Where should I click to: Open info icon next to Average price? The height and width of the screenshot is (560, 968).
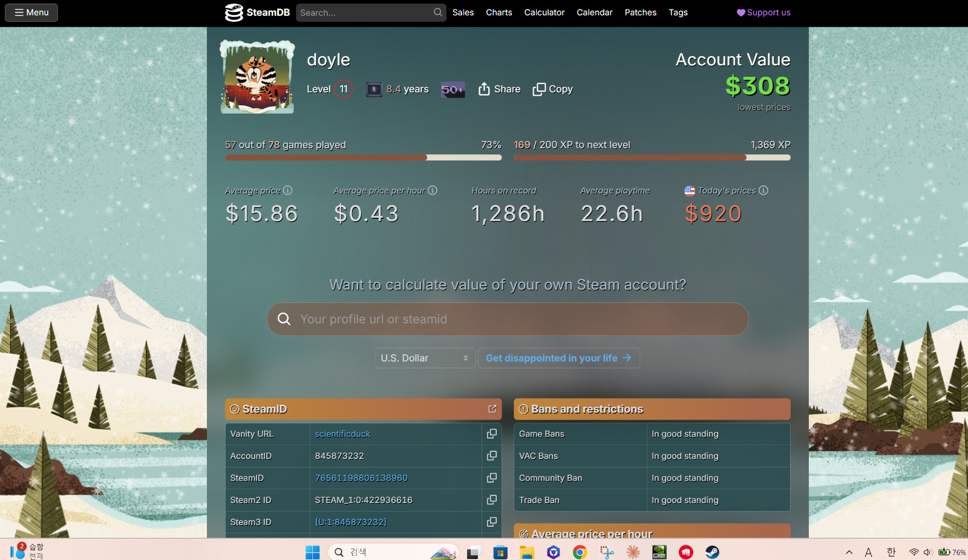288,190
